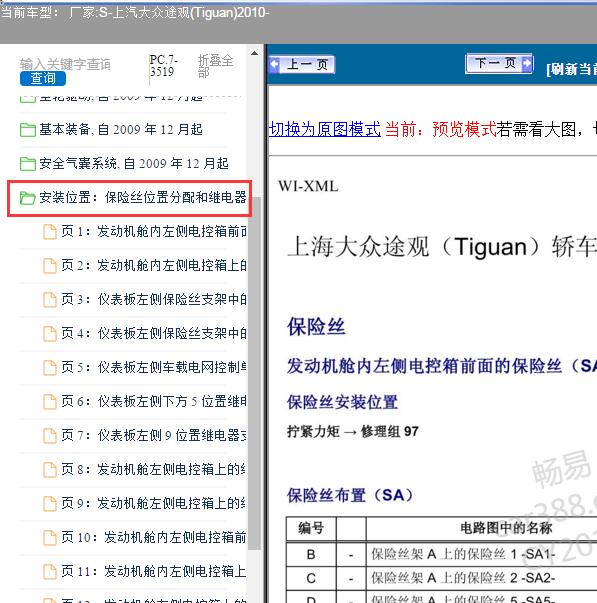This screenshot has width=597, height=603.
Task: Click text 拧紧力矩 → 修理组 97
Action: tap(353, 431)
